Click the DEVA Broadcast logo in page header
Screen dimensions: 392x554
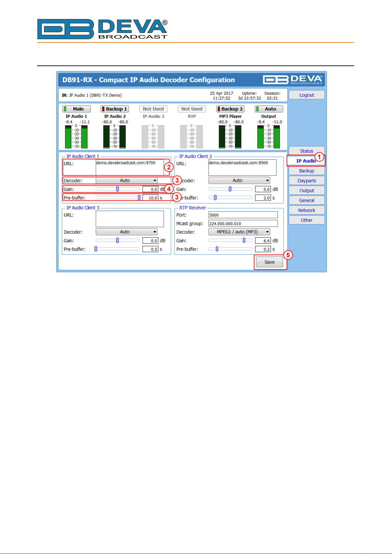[103, 29]
